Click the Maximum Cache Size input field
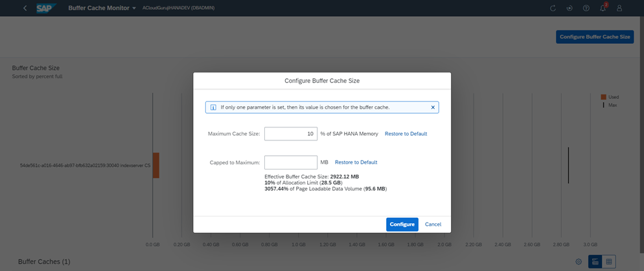The width and height of the screenshot is (644, 271). point(290,134)
